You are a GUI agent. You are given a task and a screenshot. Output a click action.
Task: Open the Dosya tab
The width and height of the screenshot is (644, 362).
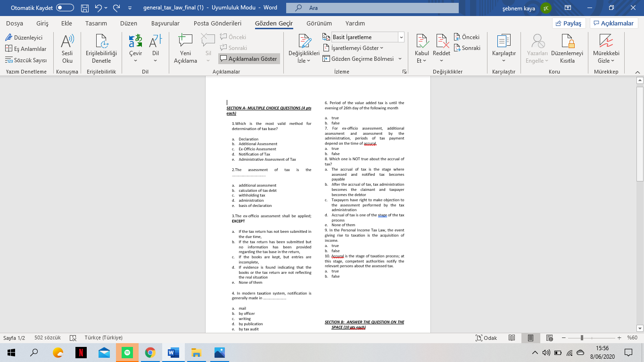(15, 24)
